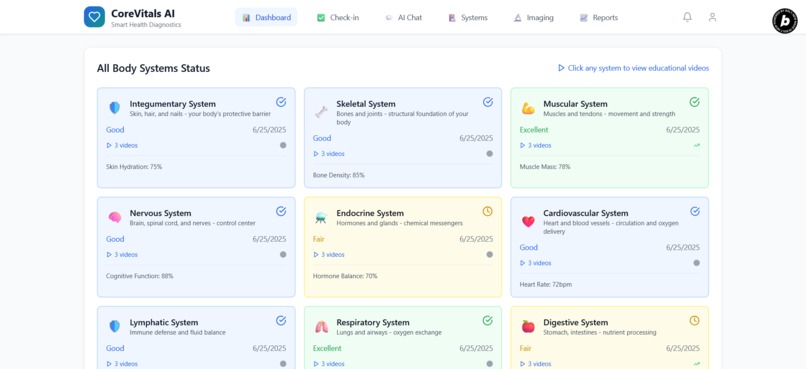Image resolution: width=806 pixels, height=369 pixels.
Task: Click the check status icon on Cardiovascular System
Action: 694,211
